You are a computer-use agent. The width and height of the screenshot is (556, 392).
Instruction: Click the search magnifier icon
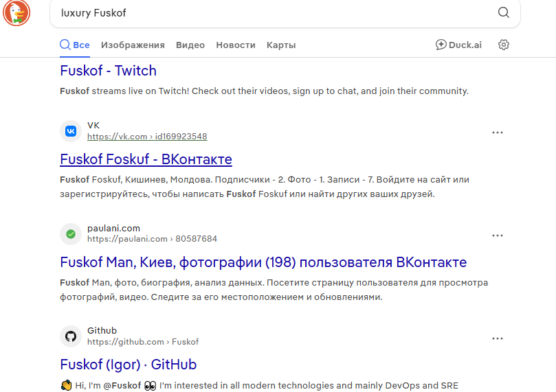pos(504,13)
